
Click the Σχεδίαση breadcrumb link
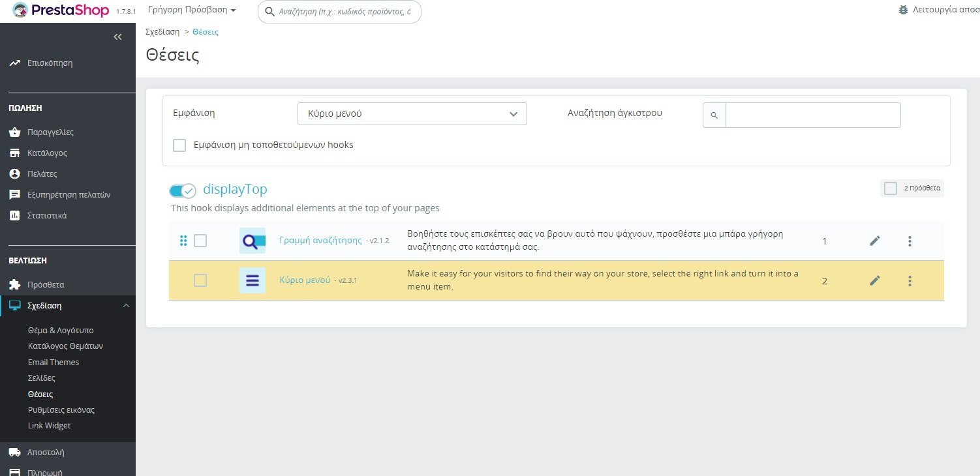[162, 32]
